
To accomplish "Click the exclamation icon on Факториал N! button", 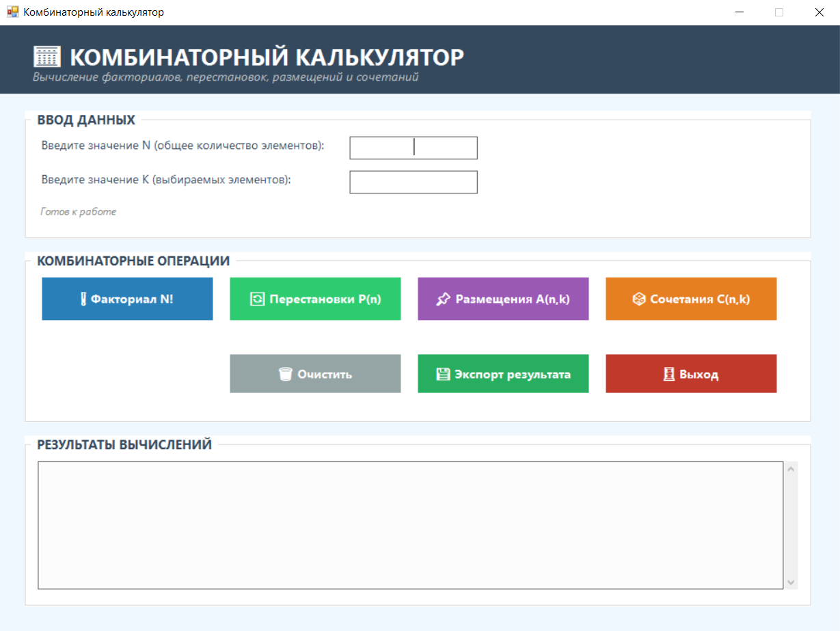I will pyautogui.click(x=83, y=299).
